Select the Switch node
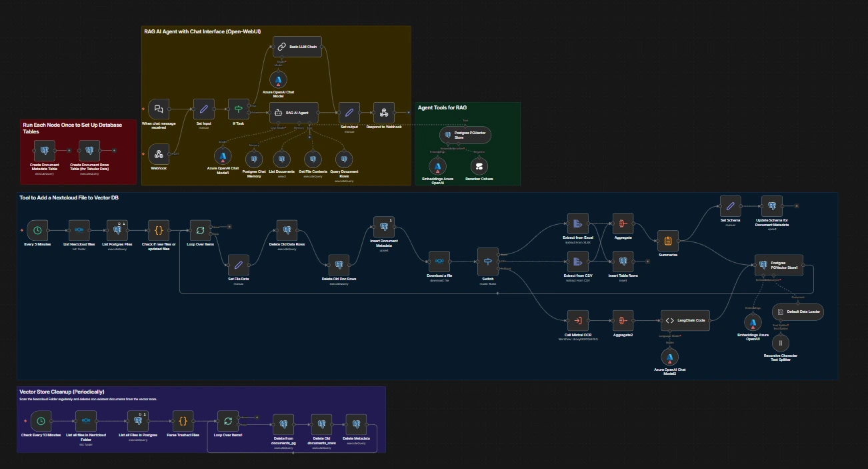This screenshot has width=868, height=469. [x=488, y=261]
